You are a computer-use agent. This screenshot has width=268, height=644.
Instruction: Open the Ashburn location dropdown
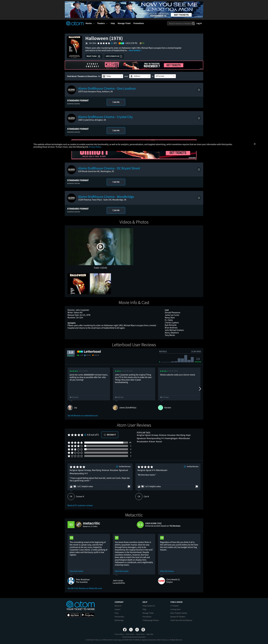coord(140,76)
